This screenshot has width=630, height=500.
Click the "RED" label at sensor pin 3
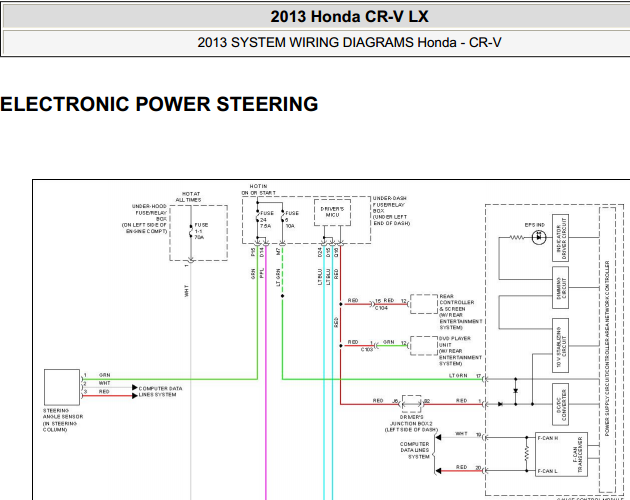click(104, 391)
